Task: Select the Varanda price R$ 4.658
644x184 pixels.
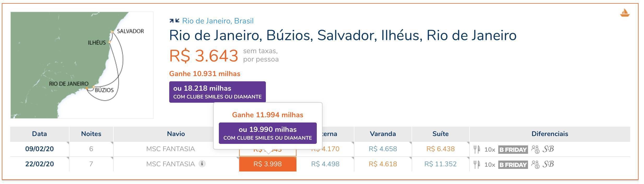Action: click(x=383, y=149)
